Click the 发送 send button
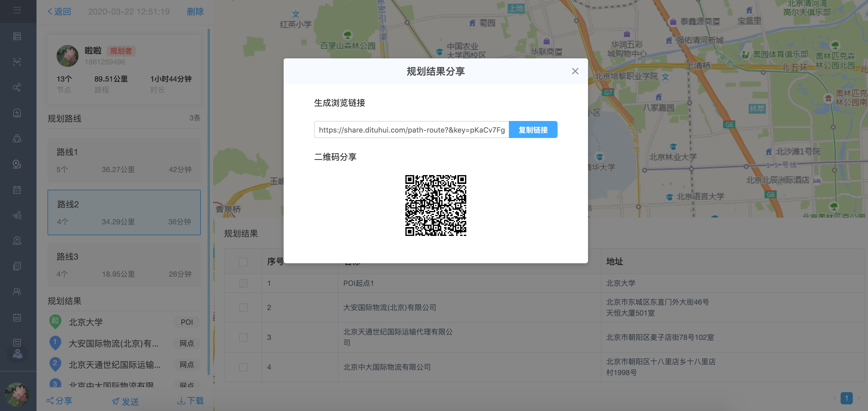The image size is (868, 411). click(125, 401)
